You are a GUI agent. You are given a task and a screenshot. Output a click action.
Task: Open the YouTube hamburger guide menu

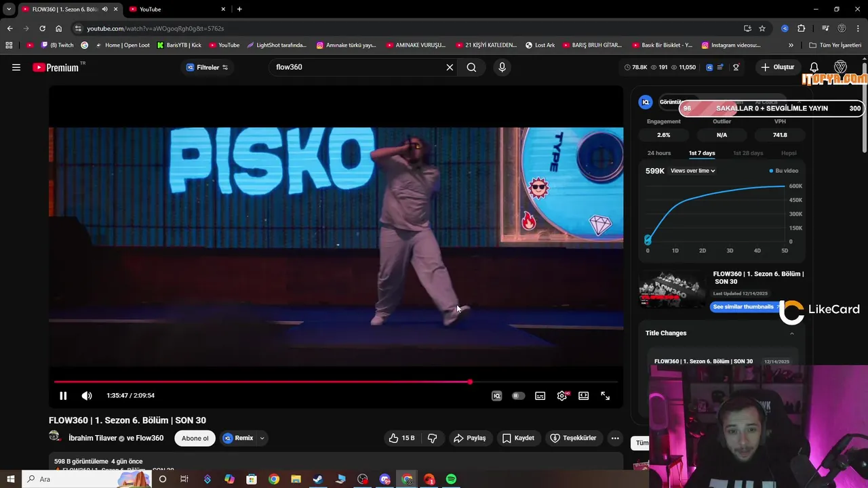click(x=16, y=67)
